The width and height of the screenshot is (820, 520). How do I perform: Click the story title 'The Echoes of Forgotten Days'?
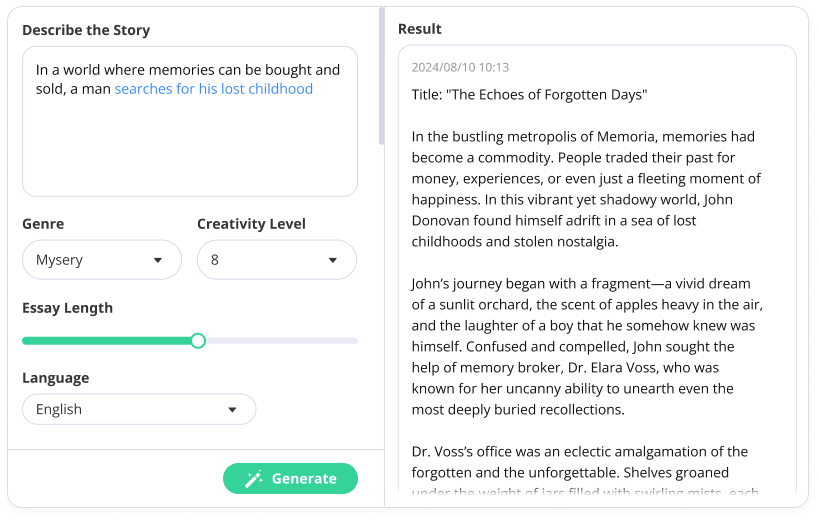(529, 95)
